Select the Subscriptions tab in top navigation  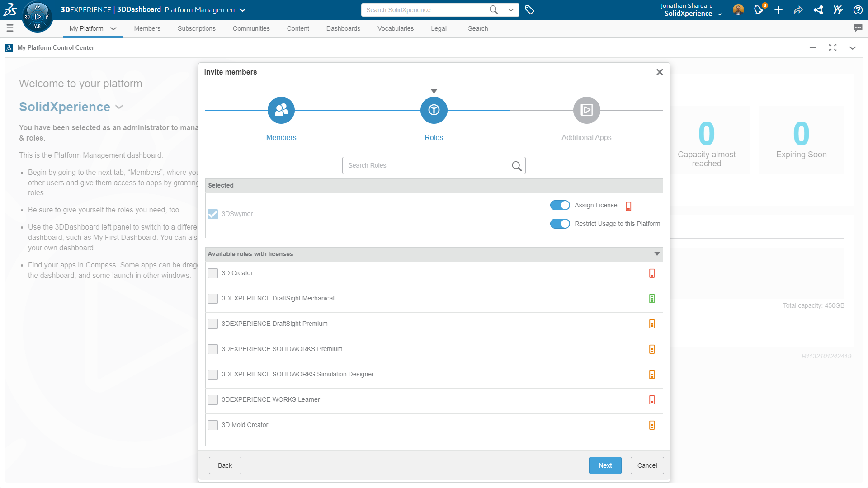click(197, 28)
